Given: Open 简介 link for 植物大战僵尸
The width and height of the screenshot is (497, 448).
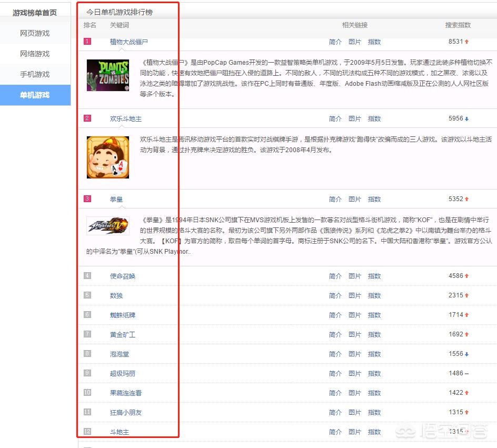Looking at the screenshot, I should coord(335,42).
